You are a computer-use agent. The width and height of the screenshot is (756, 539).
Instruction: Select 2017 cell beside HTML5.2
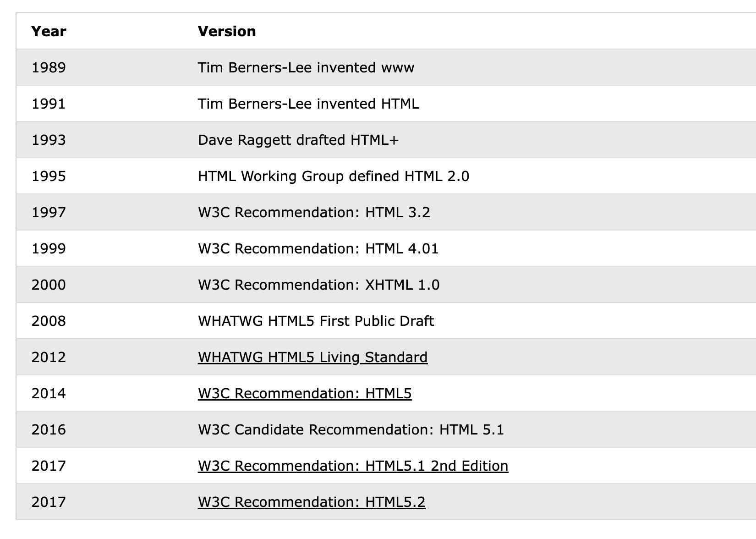49,502
